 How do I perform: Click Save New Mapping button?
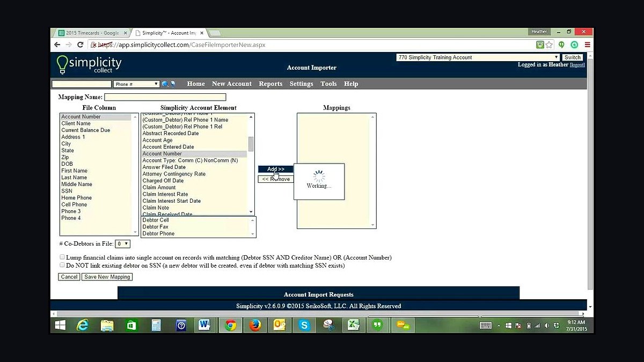point(107,277)
